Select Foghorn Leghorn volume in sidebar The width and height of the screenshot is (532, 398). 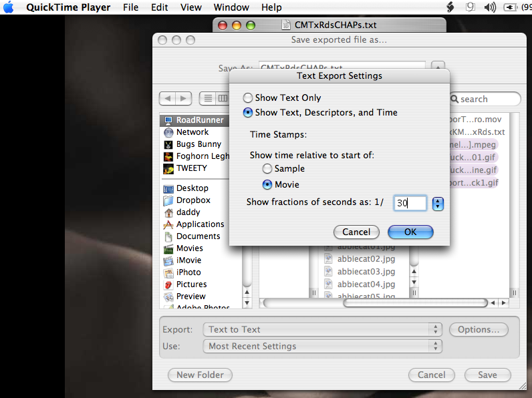(194, 156)
